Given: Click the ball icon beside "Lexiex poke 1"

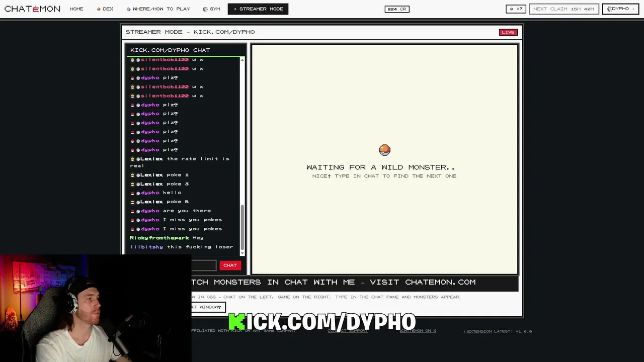Looking at the screenshot, I should 132,175.
